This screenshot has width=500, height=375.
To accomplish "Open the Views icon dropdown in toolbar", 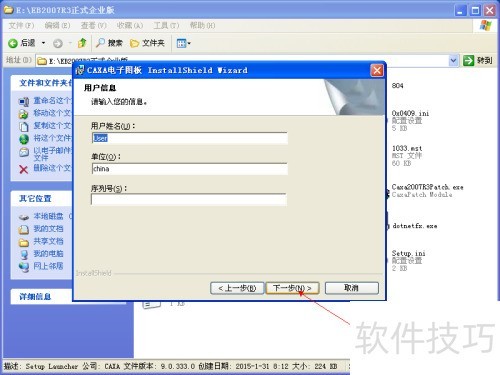I will tap(183, 43).
